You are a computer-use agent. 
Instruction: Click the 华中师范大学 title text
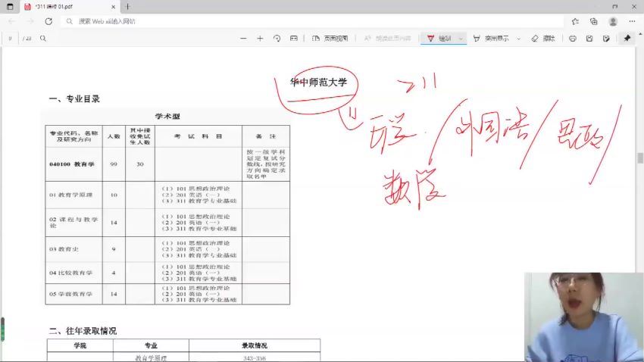click(319, 82)
